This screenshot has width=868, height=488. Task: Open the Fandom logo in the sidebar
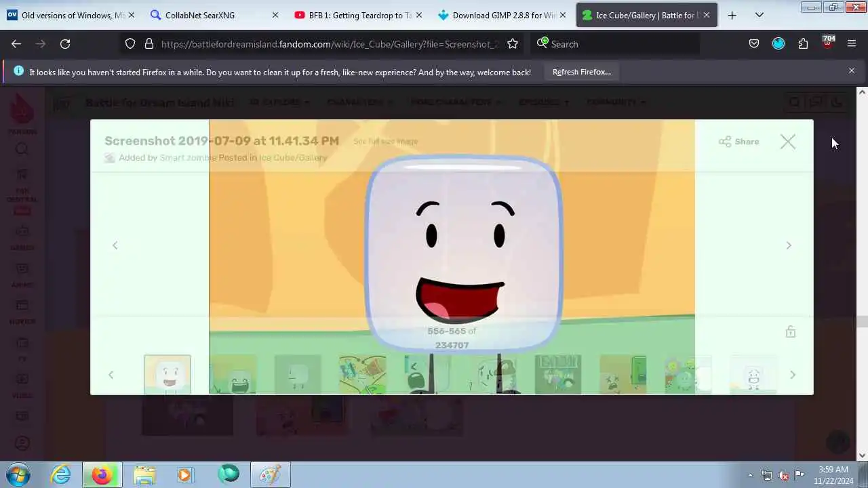[22, 113]
